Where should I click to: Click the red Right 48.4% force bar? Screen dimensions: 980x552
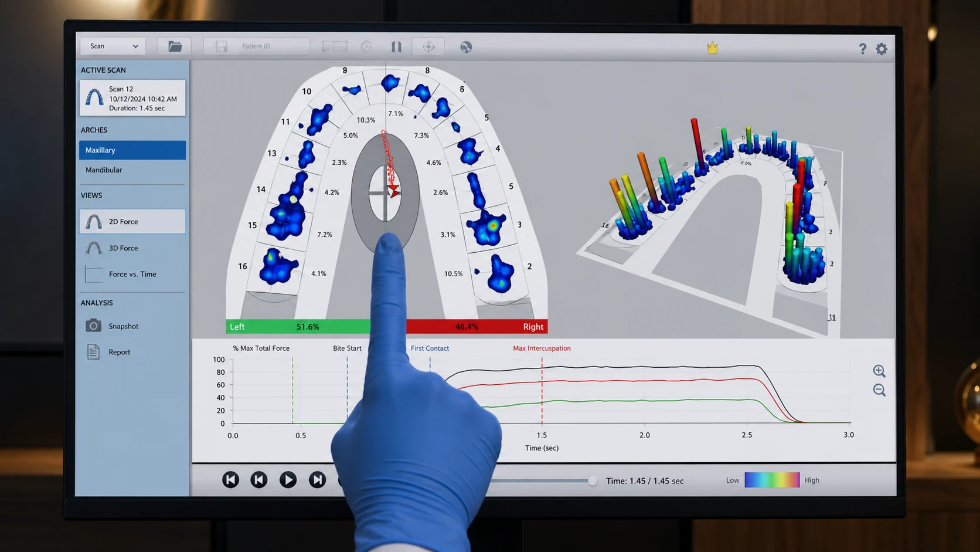(x=477, y=327)
